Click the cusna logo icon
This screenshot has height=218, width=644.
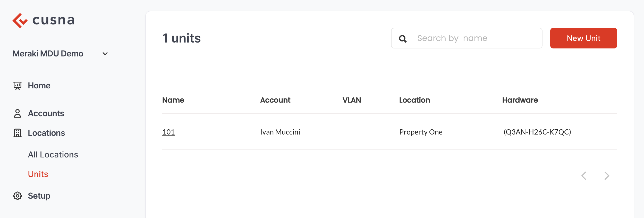point(20,21)
